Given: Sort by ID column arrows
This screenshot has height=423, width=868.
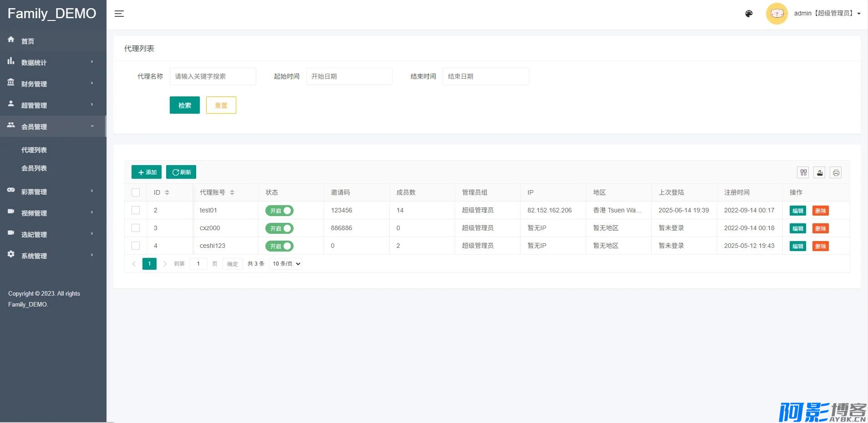Looking at the screenshot, I should (167, 192).
